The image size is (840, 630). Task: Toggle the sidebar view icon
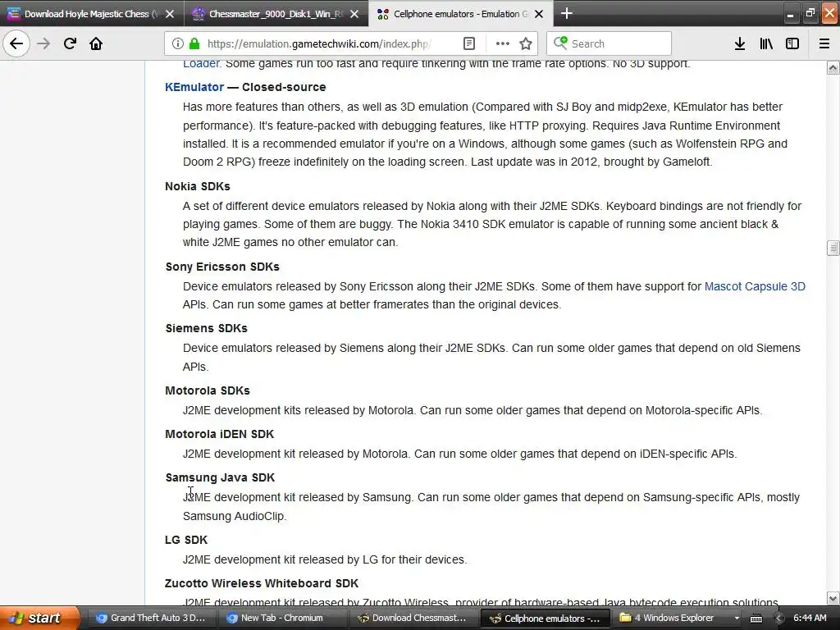click(792, 43)
